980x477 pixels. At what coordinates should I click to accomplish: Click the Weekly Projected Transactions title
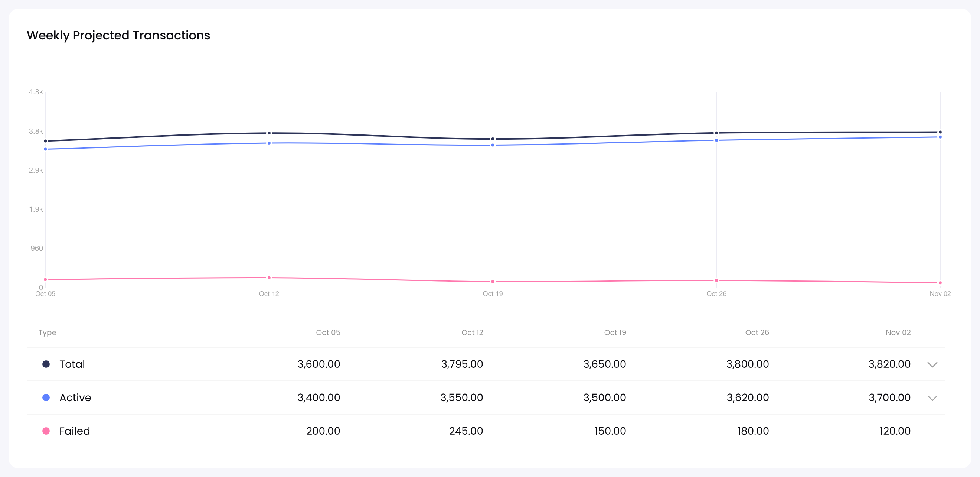(x=118, y=35)
